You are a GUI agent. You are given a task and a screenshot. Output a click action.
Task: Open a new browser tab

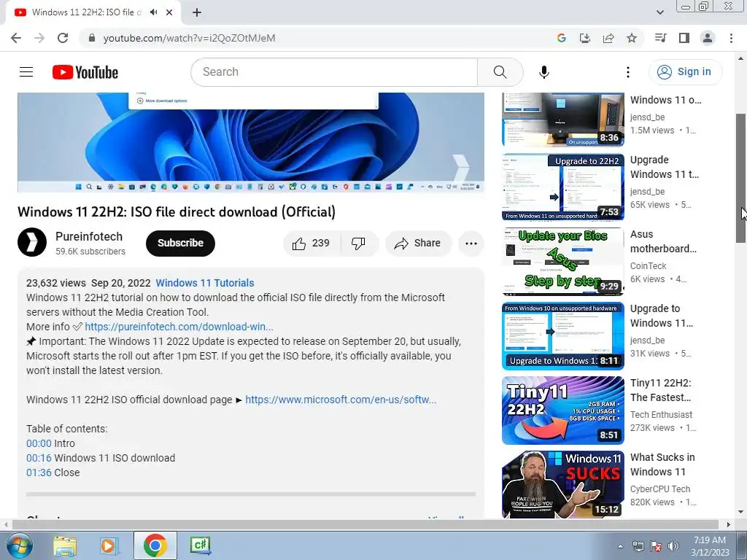coord(197,13)
